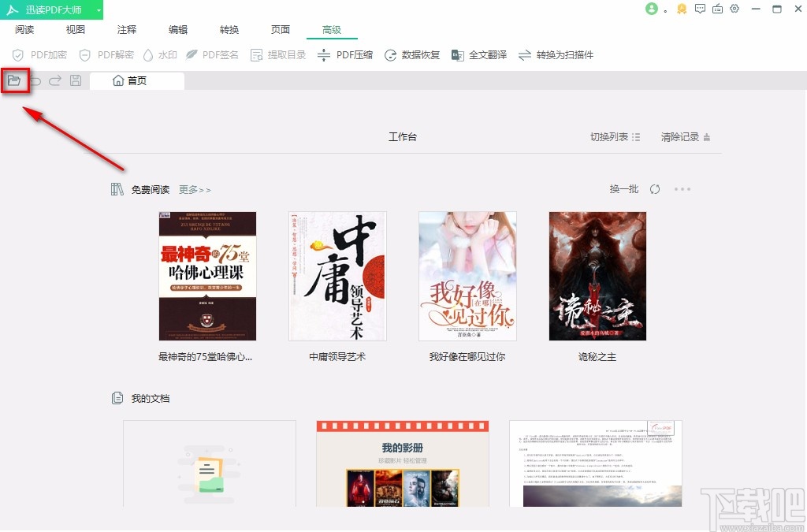The height and width of the screenshot is (532, 807).
Task: Select the 转换 menu tab
Action: 229,29
